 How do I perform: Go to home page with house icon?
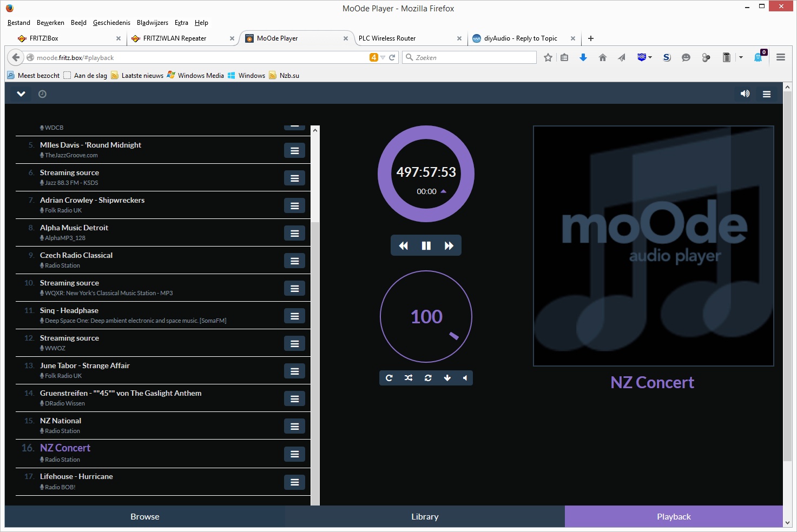(603, 57)
